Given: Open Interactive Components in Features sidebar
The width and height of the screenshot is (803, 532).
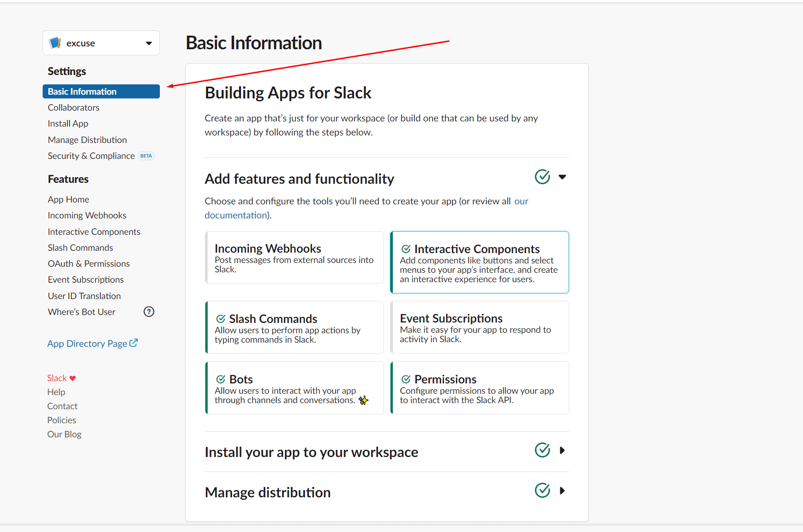Looking at the screenshot, I should coord(94,232).
